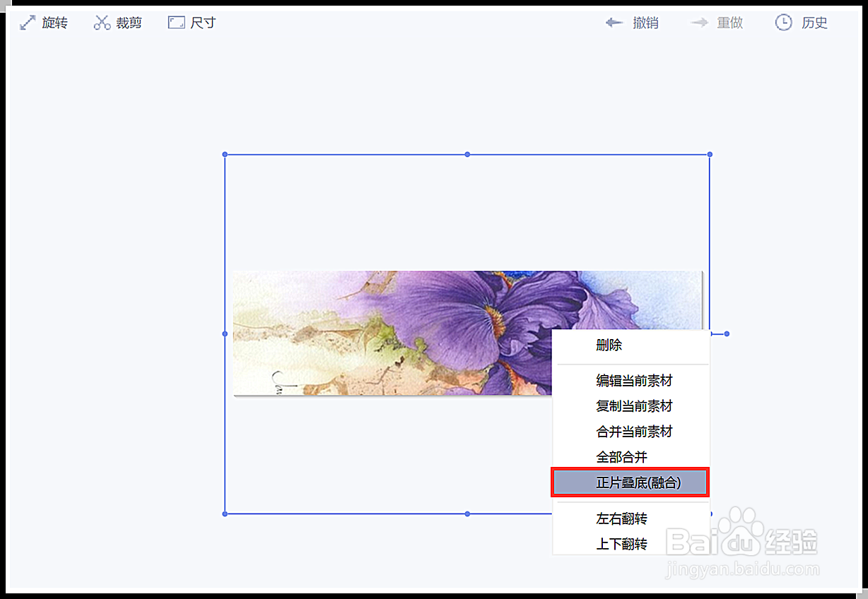Screen dimensions: 868x599
Task: Click the frame icon beside 尺寸
Action: coord(175,22)
